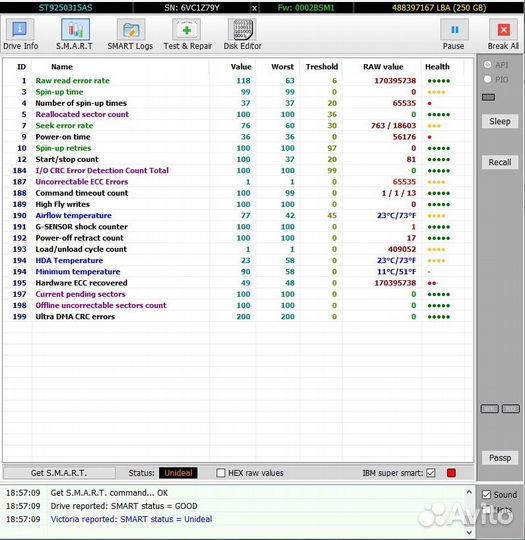Open SMART Logs from the toolbar

(x=131, y=30)
